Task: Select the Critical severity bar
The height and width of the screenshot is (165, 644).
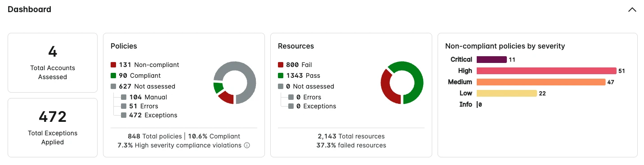Action: point(492,59)
